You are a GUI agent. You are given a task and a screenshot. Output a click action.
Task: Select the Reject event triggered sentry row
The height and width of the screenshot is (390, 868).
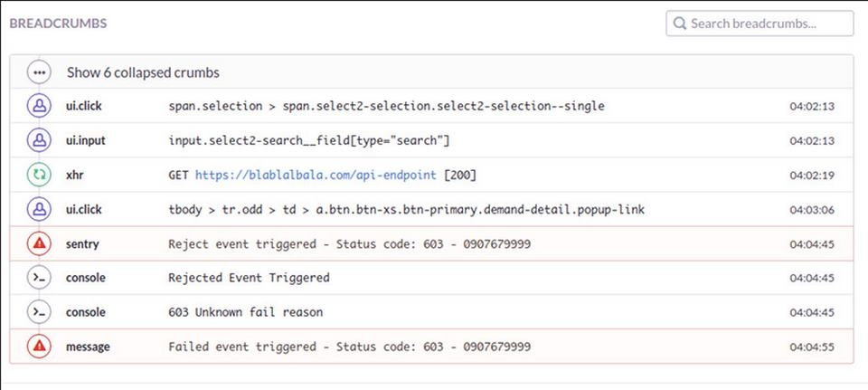click(x=431, y=243)
